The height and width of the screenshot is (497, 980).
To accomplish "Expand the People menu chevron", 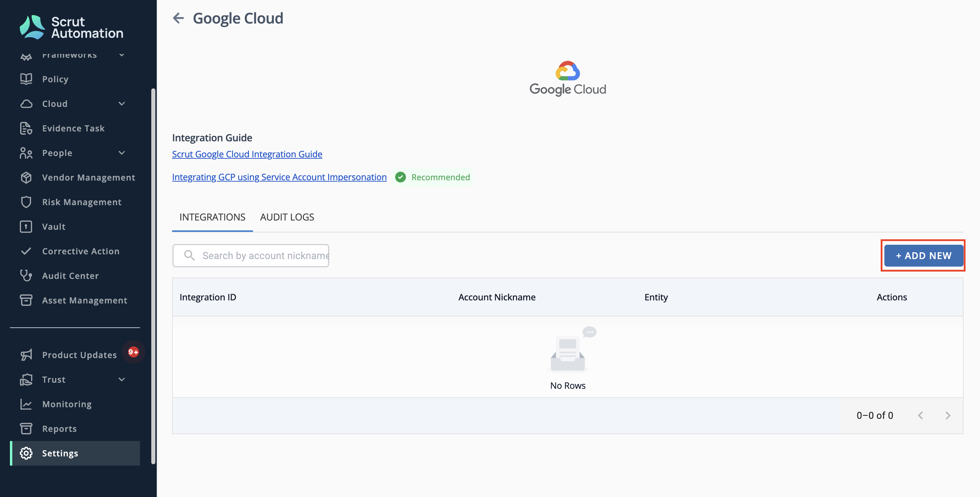I will [122, 153].
